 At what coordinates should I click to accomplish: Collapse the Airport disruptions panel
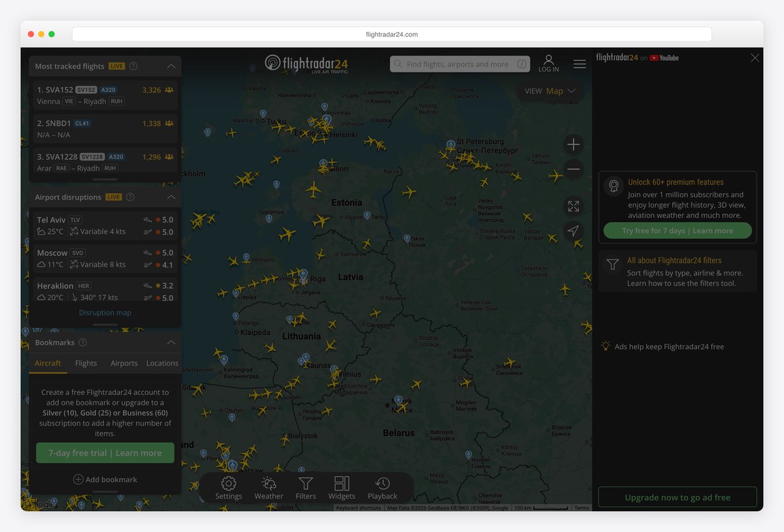(171, 197)
